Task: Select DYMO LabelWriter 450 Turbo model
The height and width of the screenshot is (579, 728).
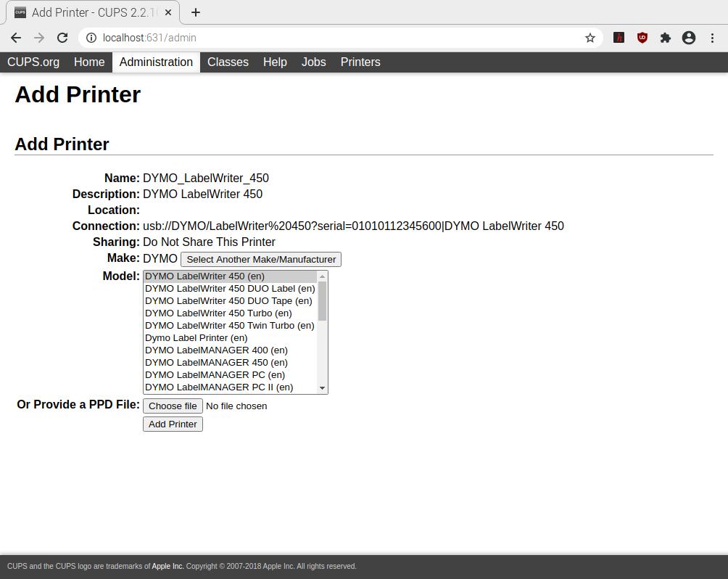Action: click(x=218, y=313)
